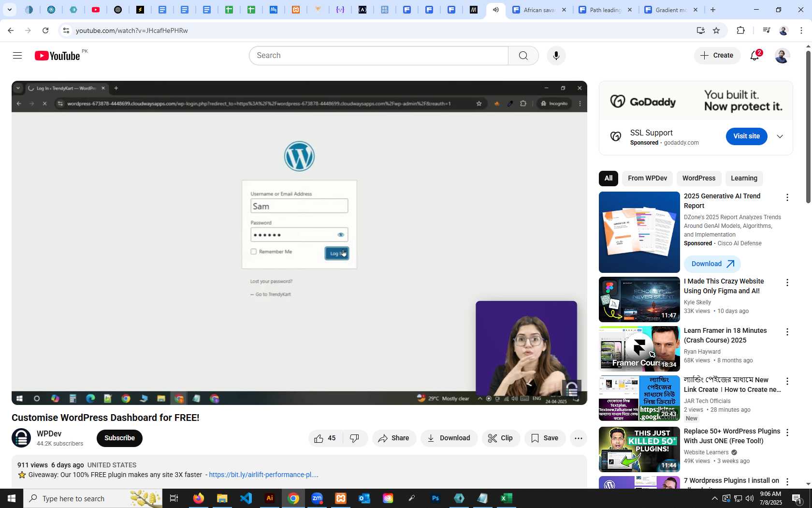Open WPDev channel name link

click(x=49, y=434)
